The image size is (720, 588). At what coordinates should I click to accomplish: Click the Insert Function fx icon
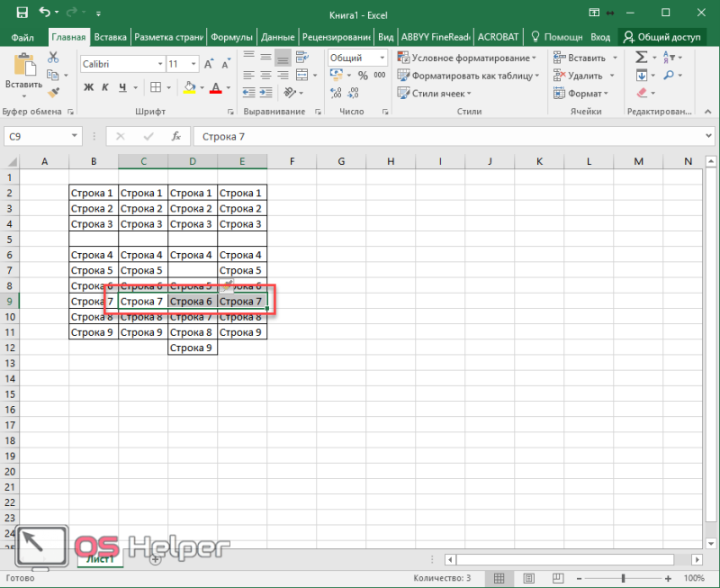(x=176, y=137)
